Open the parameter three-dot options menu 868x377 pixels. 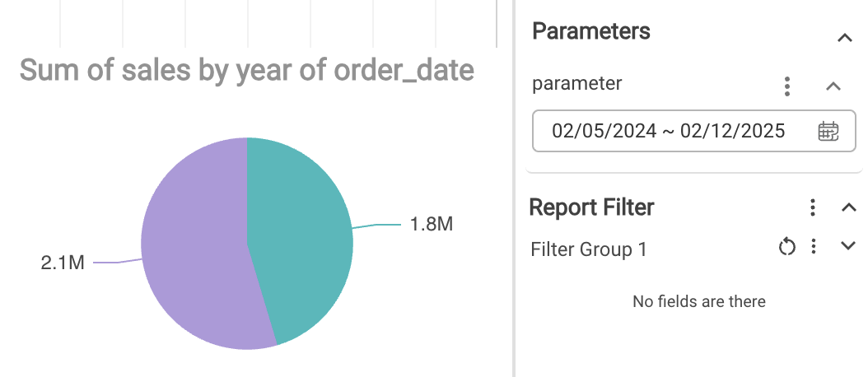(788, 86)
